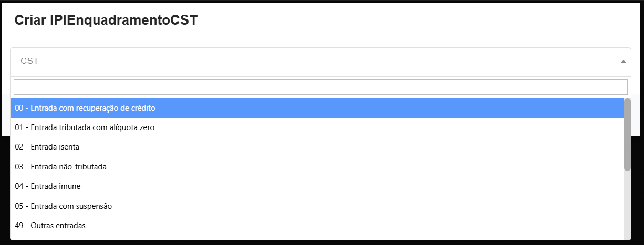Select "49 - Outras entradas" option
The width and height of the screenshot is (644, 245).
[50, 226]
